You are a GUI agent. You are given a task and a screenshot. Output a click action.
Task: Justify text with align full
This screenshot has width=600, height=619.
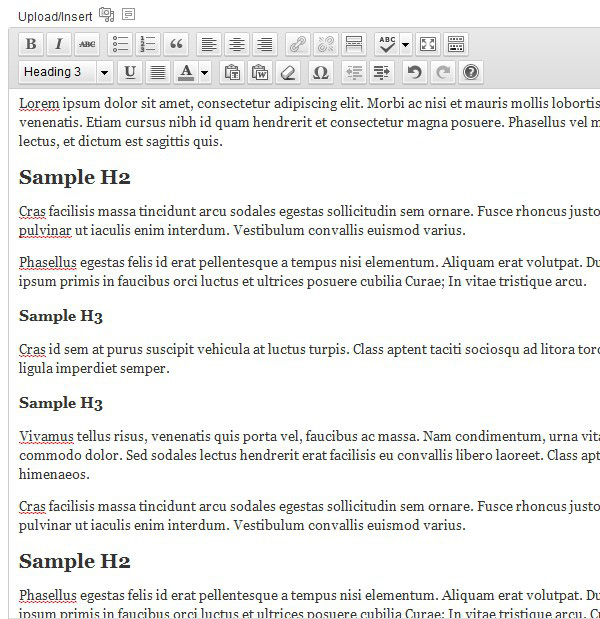coord(158,72)
